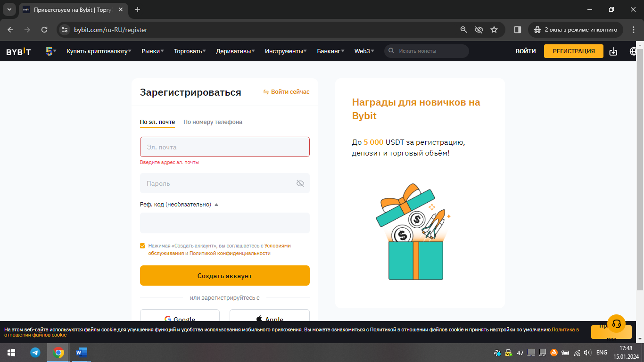Open the Торговать dropdown menu
Image resolution: width=644 pixels, height=362 pixels.
pyautogui.click(x=190, y=51)
